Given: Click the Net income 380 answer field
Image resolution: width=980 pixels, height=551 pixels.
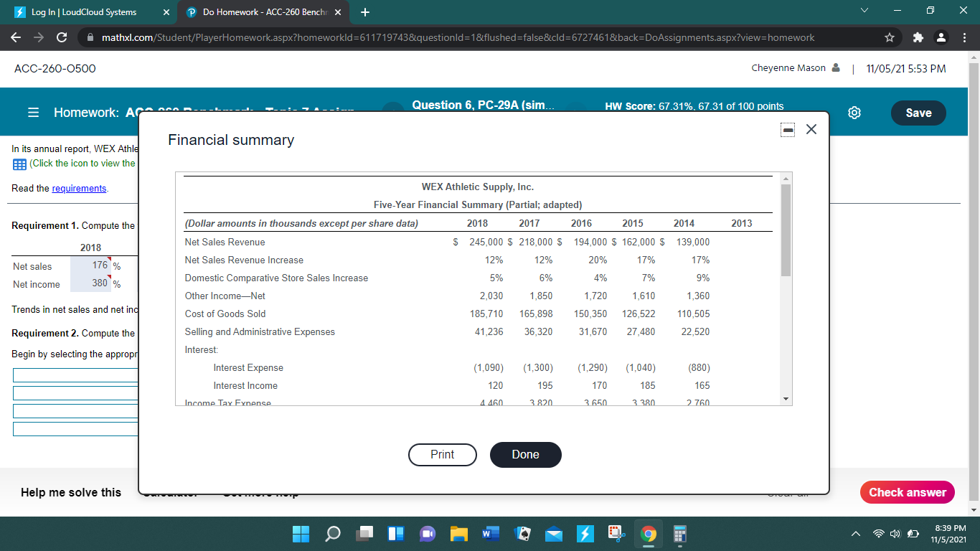Looking at the screenshot, I should point(90,283).
